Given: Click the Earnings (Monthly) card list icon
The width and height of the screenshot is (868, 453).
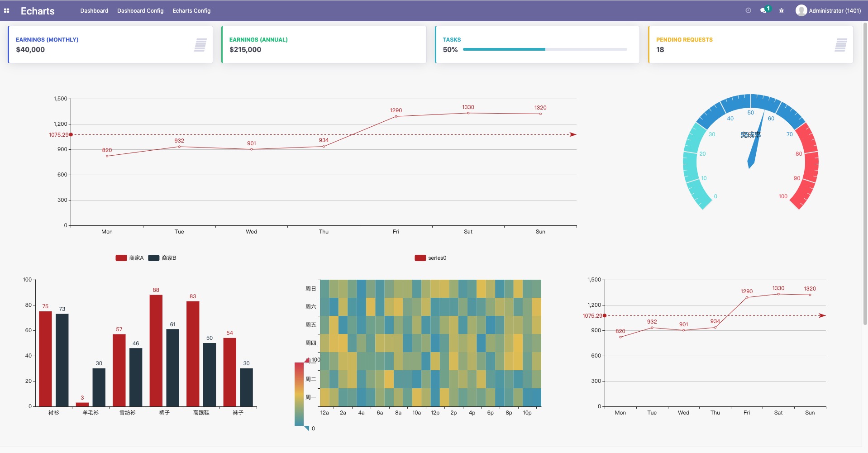Looking at the screenshot, I should tap(200, 45).
